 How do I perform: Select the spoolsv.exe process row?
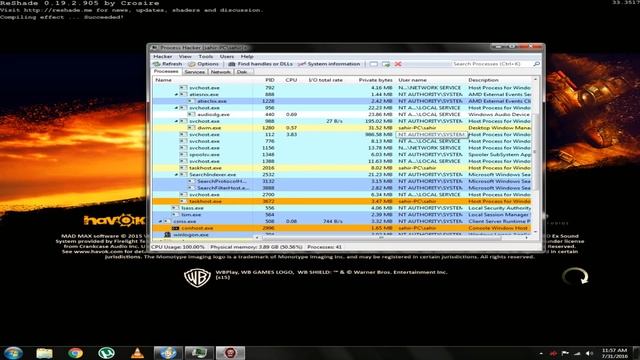(342, 155)
